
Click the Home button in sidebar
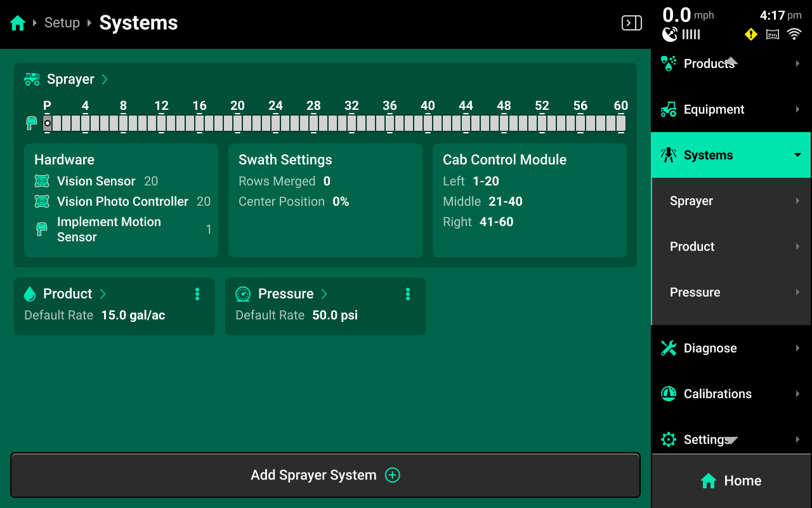(x=731, y=481)
